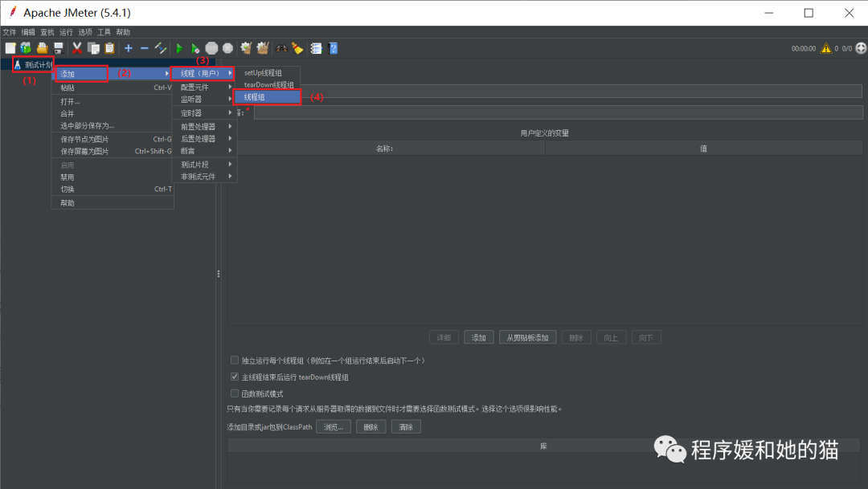
Task: Click the Open file folder icon
Action: [42, 48]
